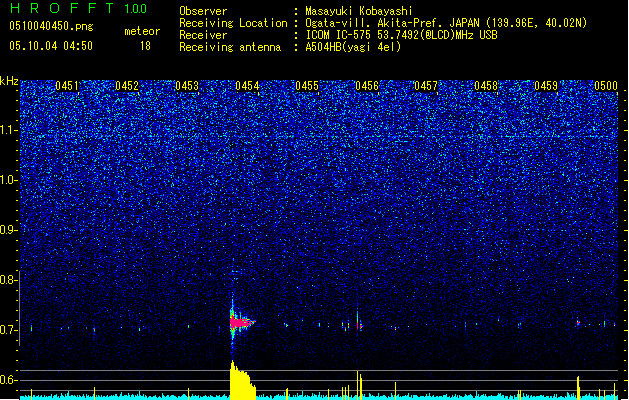The image size is (629, 400).
Task: Click the 'Observer' field label
Action: pyautogui.click(x=203, y=11)
